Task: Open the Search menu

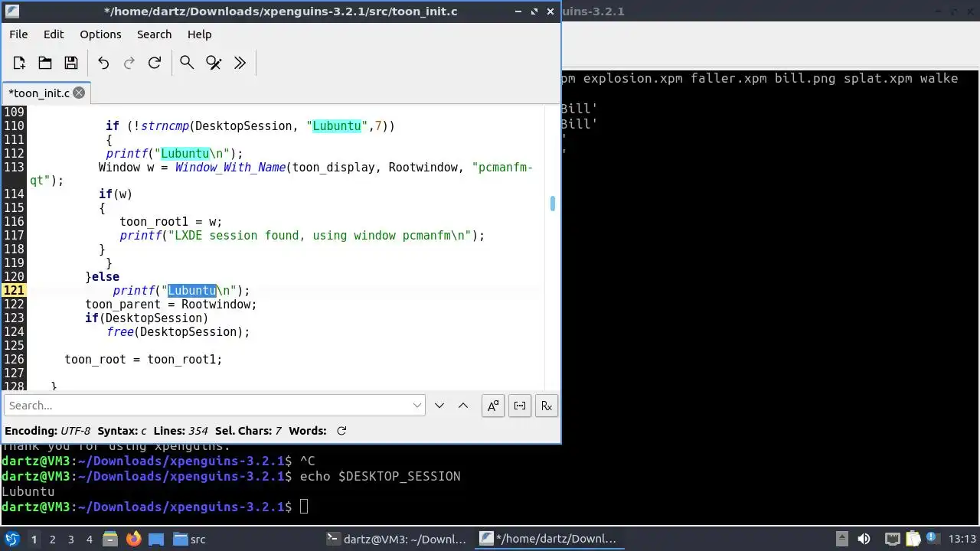Action: [154, 34]
